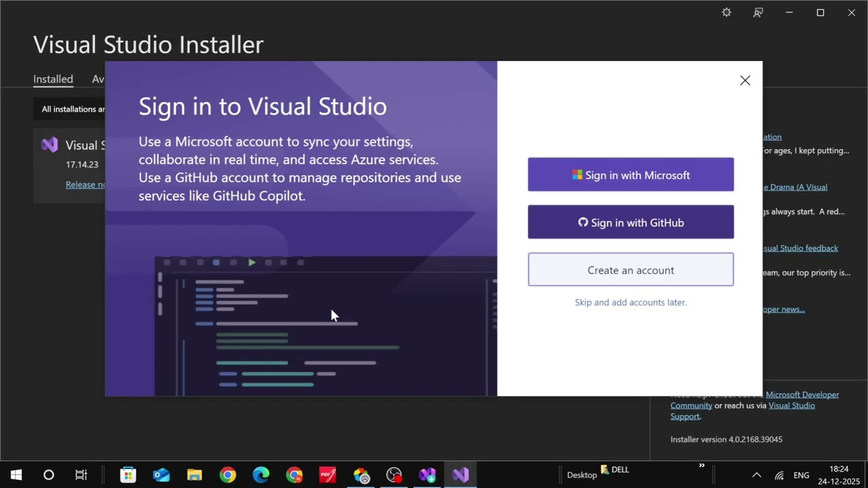This screenshot has height=488, width=868.
Task: Open Google Chrome from taskbar
Action: 228,475
